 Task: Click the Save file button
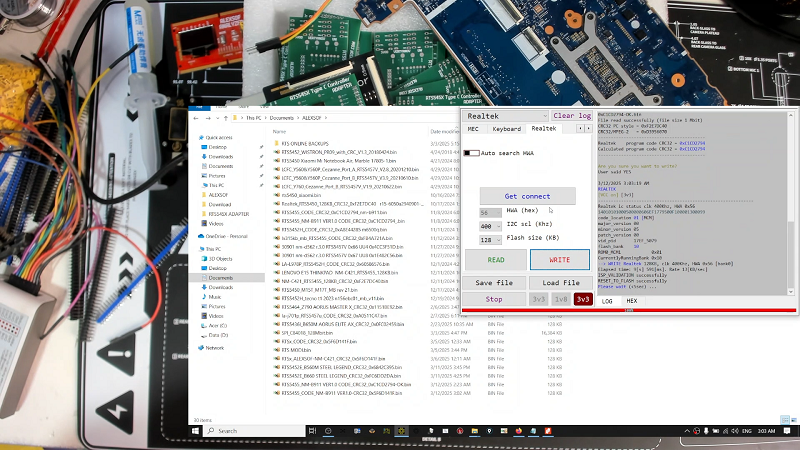tap(494, 283)
